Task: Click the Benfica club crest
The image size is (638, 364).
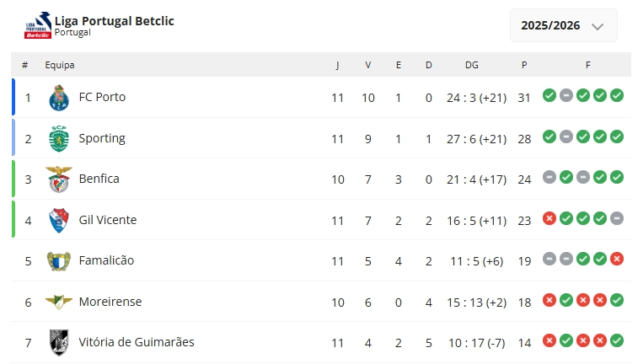Action: pyautogui.click(x=58, y=179)
